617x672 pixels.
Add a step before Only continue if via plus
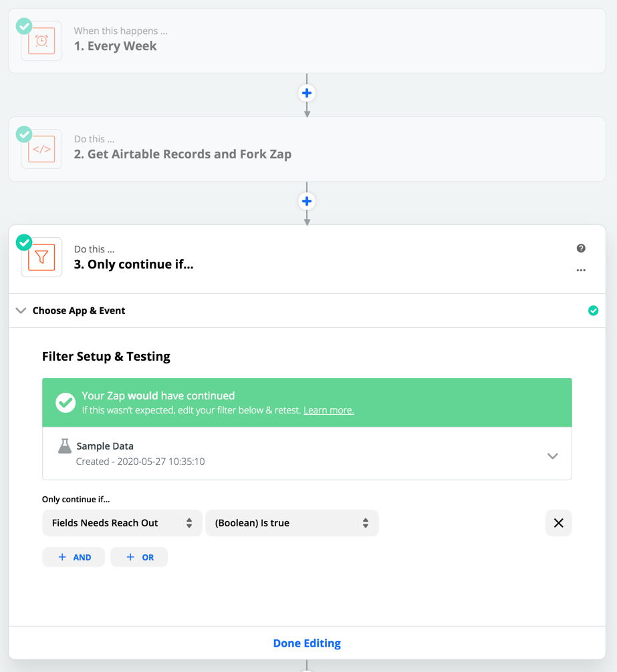pos(307,201)
